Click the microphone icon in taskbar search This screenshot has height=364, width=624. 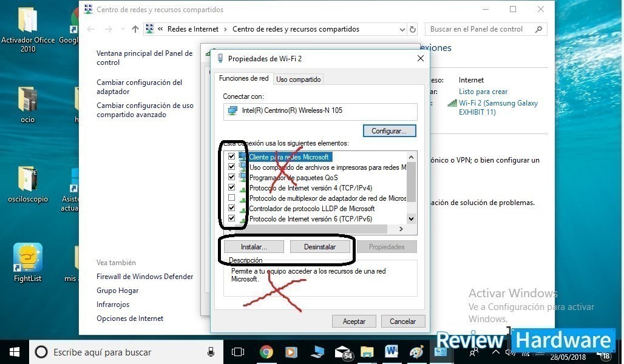(211, 352)
